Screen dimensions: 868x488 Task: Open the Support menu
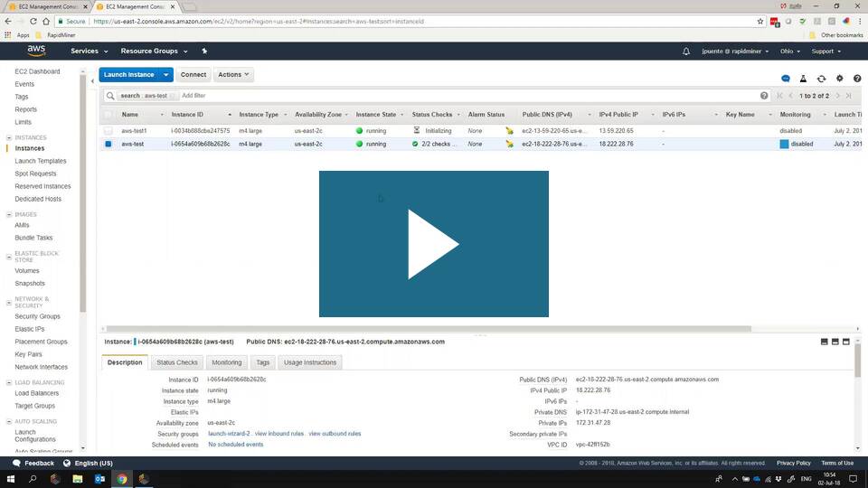(826, 51)
